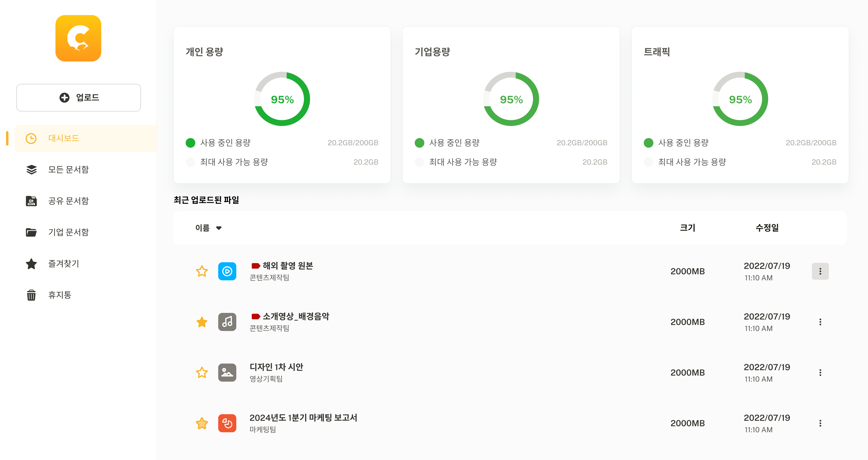Open file 2024년도 1분기 마케팅 보고서
The width and height of the screenshot is (868, 460).
click(x=303, y=418)
